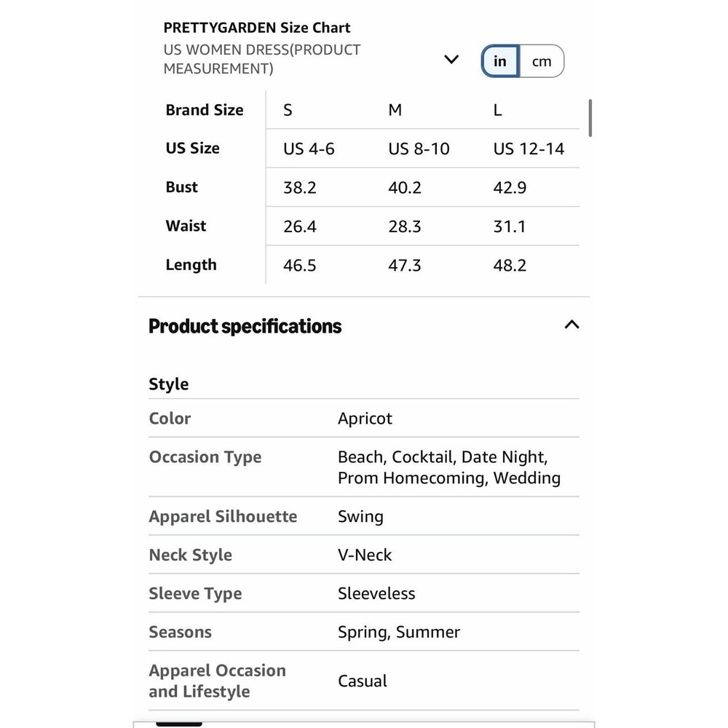Click the Product specifications heading

click(x=245, y=326)
